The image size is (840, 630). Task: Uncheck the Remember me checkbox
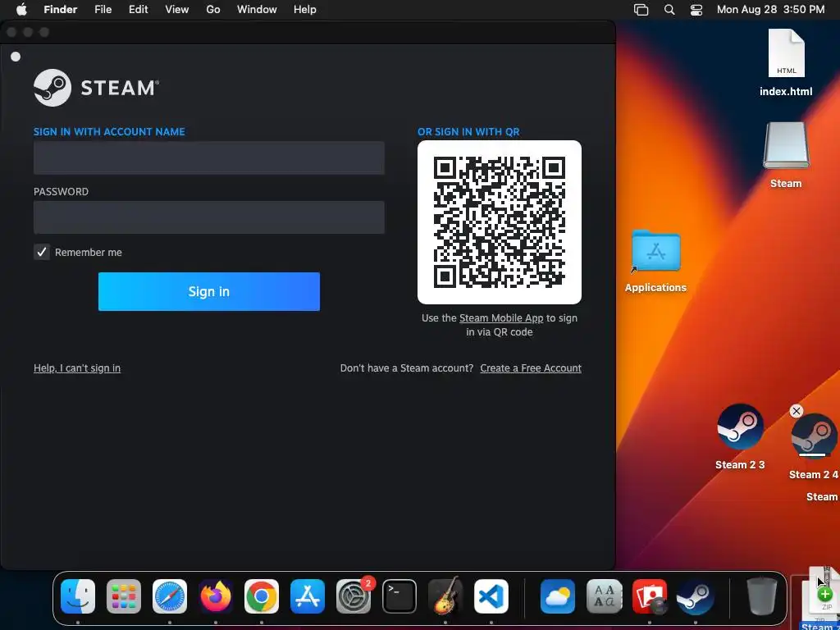point(42,252)
